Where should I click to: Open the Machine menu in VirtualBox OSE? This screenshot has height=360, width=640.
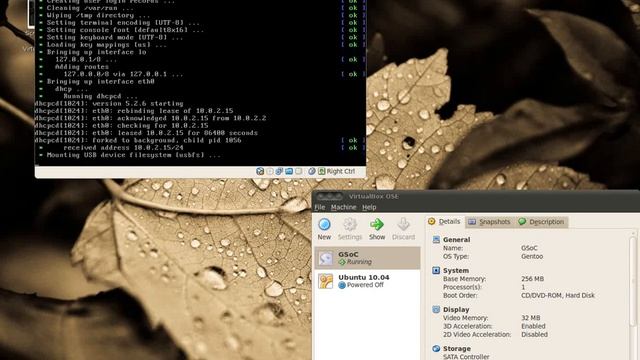click(x=343, y=207)
